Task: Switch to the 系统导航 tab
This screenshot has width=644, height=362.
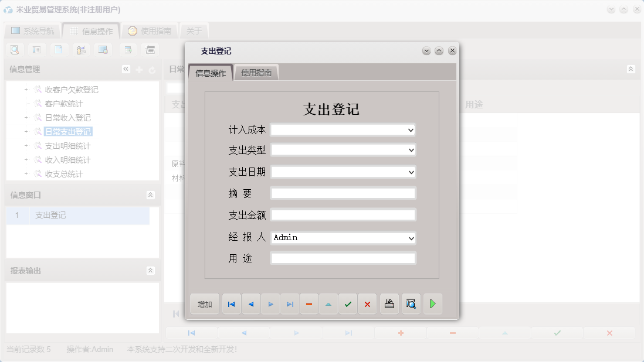Action: pyautogui.click(x=32, y=30)
